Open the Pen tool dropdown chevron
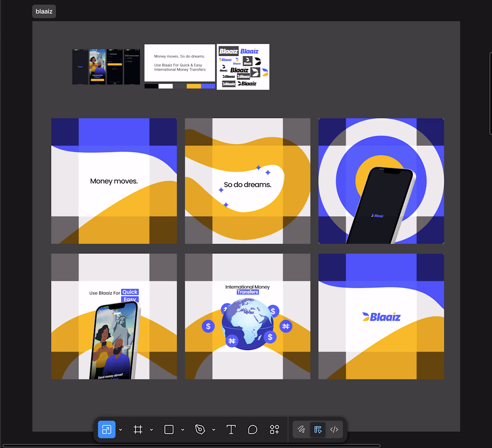492x448 pixels. (x=214, y=430)
